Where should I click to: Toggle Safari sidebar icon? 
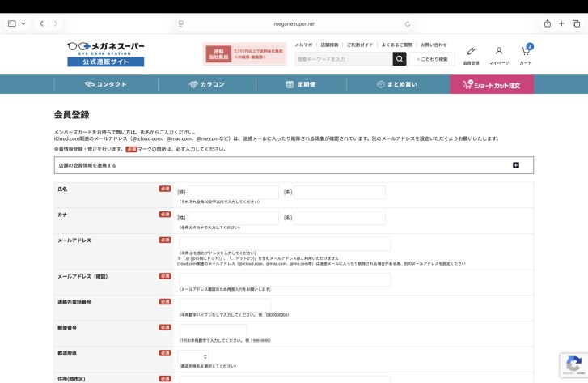click(x=12, y=23)
